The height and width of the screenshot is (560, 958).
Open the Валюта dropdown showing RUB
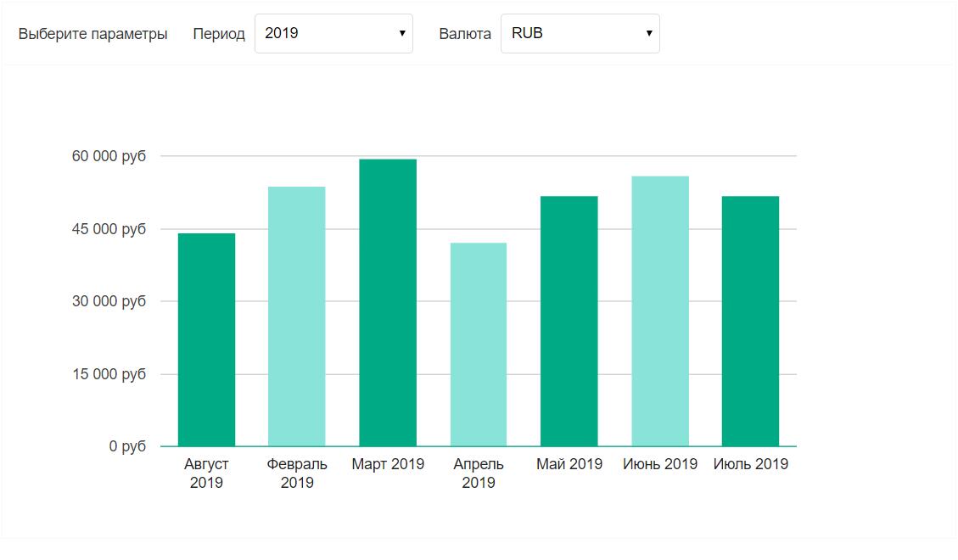580,33
